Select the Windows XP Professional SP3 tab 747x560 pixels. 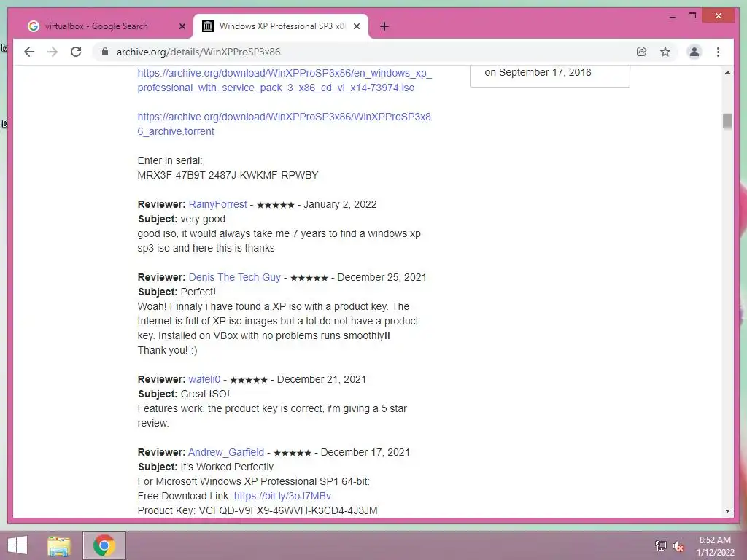[281, 26]
